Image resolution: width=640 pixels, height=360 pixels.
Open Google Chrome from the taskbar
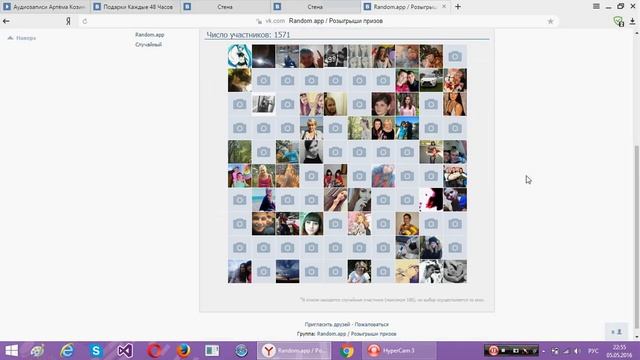(347, 351)
